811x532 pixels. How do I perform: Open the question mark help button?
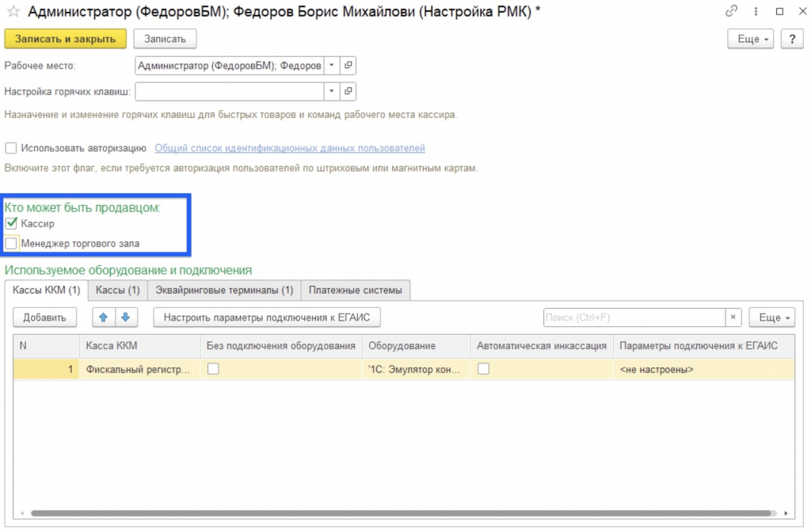pos(792,39)
